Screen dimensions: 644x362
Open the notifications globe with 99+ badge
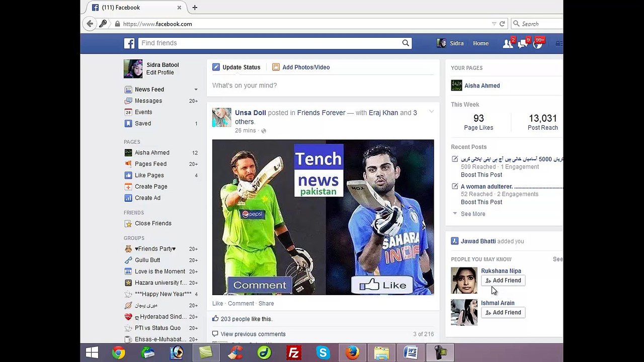[x=538, y=44]
